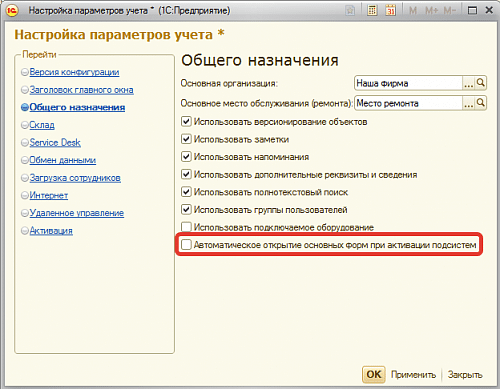Click ellipsis select button for Место ремонта field

click(469, 103)
